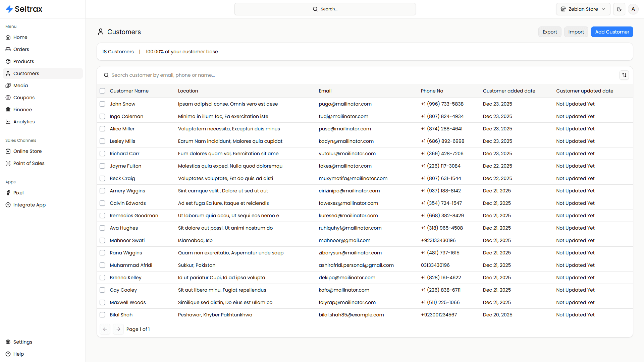Open the Lesley Mills customer row

(x=365, y=141)
